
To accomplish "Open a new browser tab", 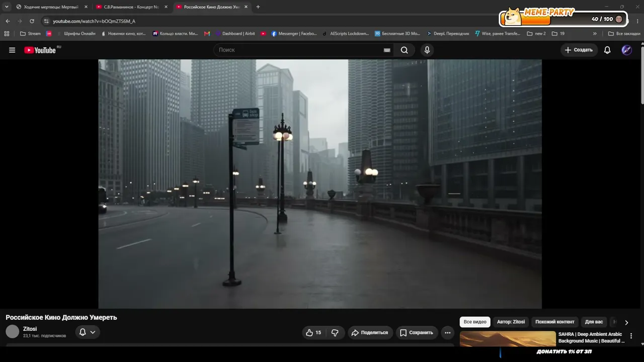I will pos(258,7).
